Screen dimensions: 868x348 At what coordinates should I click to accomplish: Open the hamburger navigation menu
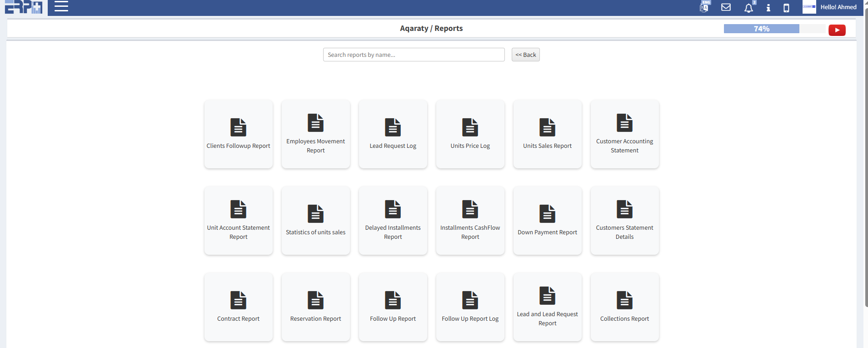(61, 7)
